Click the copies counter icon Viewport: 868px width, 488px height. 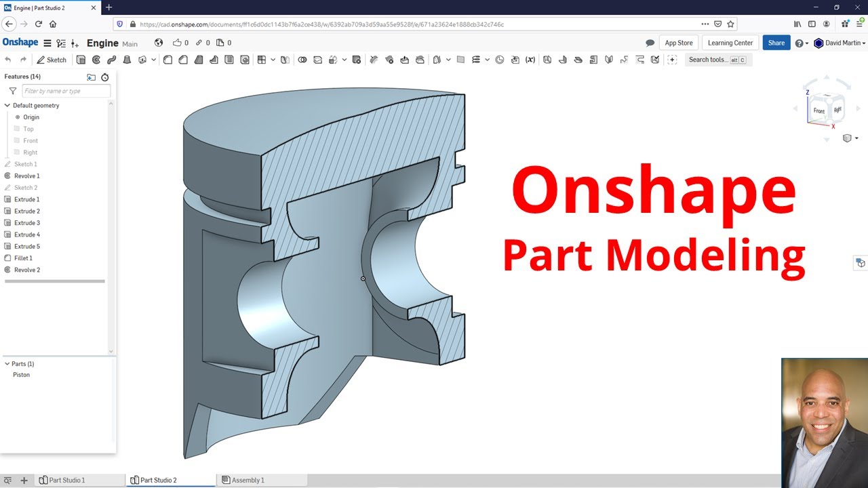pyautogui.click(x=224, y=43)
